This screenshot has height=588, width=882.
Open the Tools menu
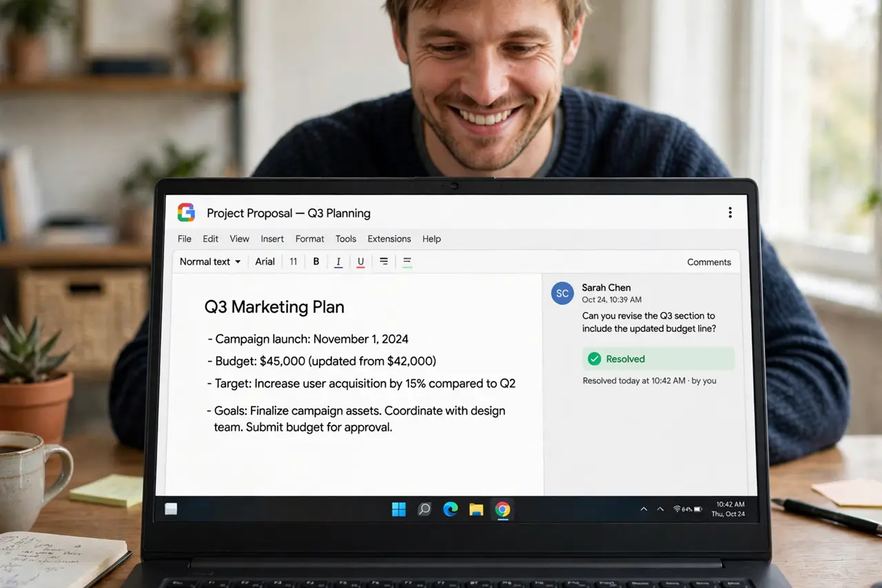click(346, 239)
